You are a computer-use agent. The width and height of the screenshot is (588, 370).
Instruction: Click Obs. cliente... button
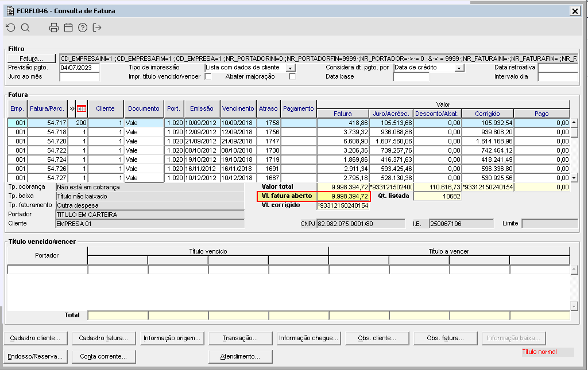377,338
